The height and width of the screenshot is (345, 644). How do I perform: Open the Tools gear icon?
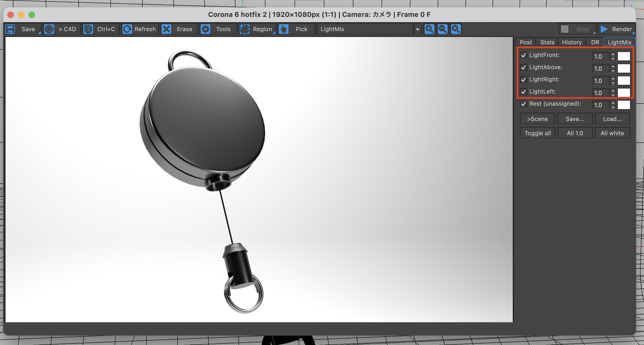(x=205, y=29)
